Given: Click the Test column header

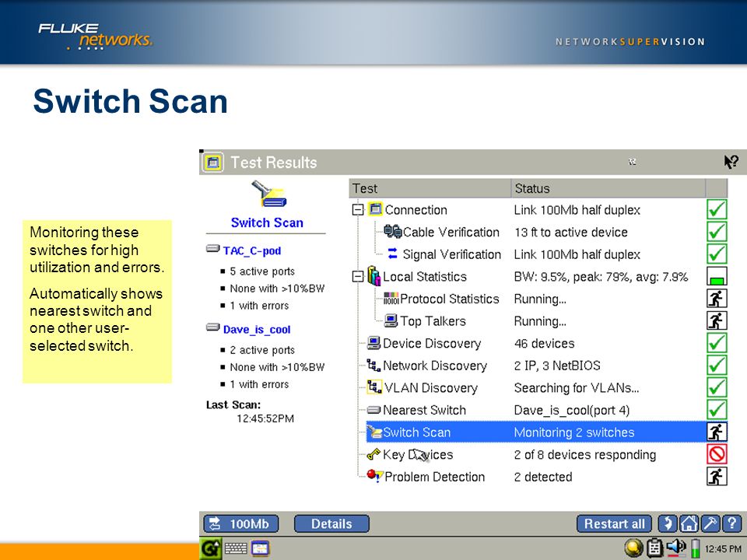Looking at the screenshot, I should (x=430, y=188).
